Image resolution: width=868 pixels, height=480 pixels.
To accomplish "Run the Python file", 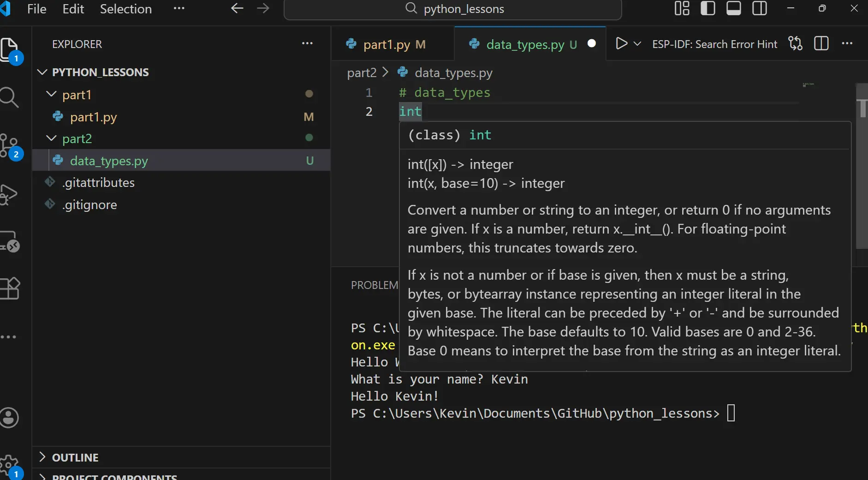I will pos(621,43).
